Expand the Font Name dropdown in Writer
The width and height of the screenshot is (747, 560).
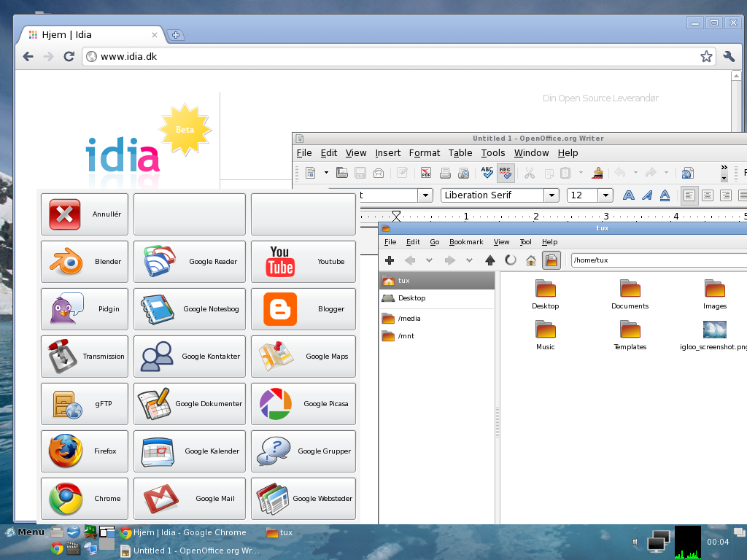click(x=551, y=195)
